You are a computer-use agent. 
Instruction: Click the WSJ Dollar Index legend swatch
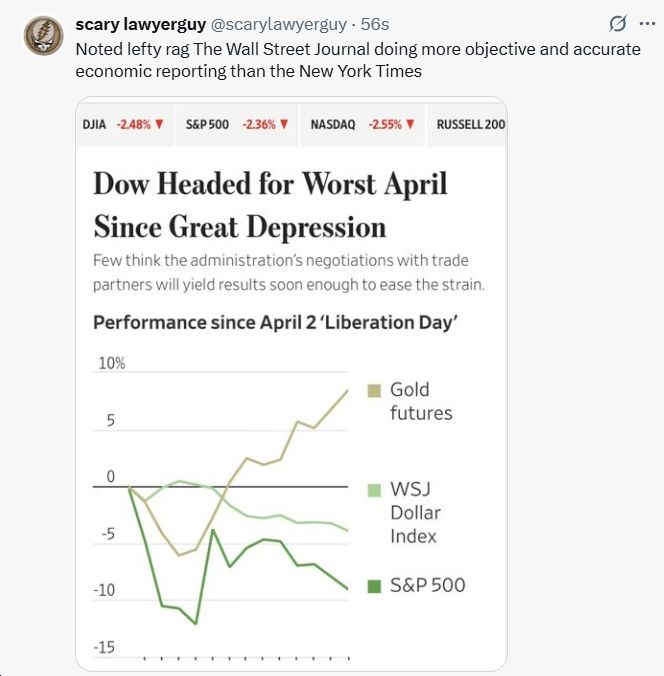tap(374, 490)
